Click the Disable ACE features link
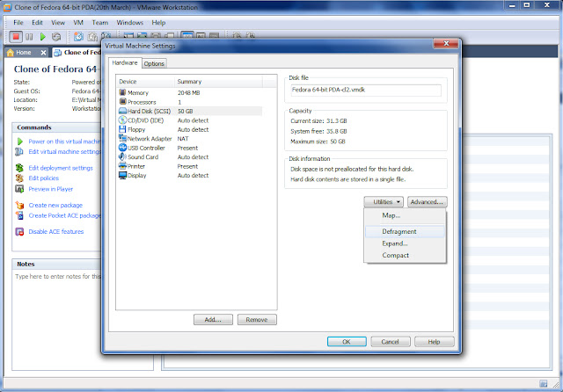 pos(56,232)
